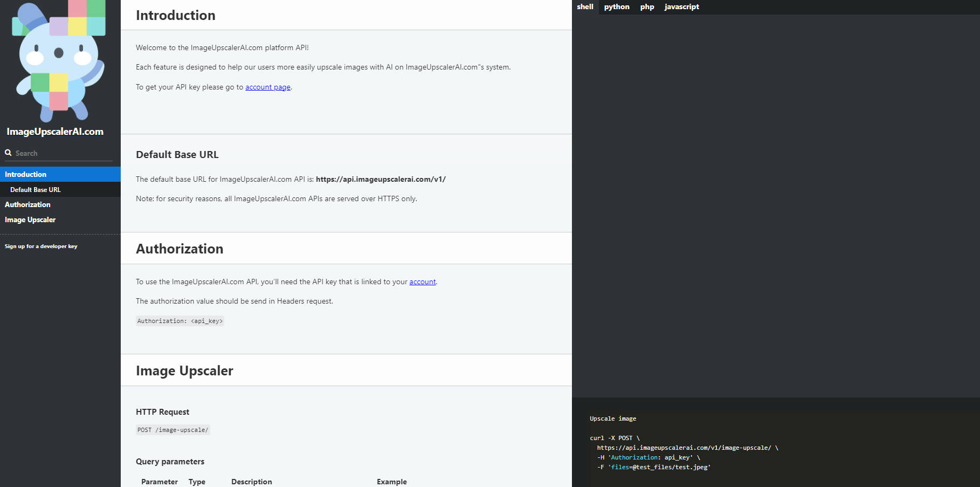
Task: Open Default Base URL sidebar sub-item
Action: (x=36, y=190)
